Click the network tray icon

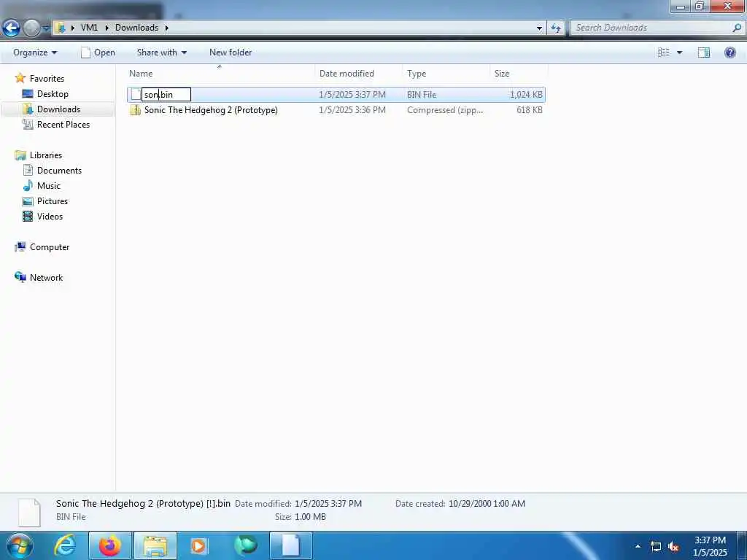click(x=656, y=547)
